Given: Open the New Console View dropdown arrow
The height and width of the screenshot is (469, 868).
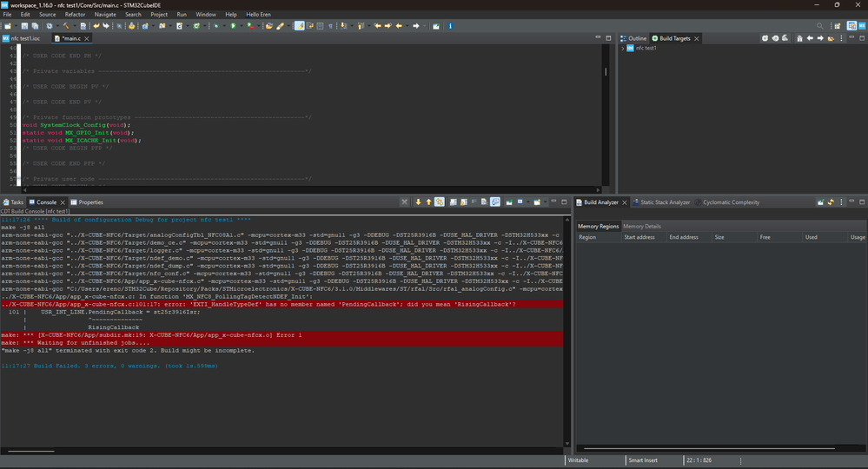Looking at the screenshot, I should [x=546, y=201].
